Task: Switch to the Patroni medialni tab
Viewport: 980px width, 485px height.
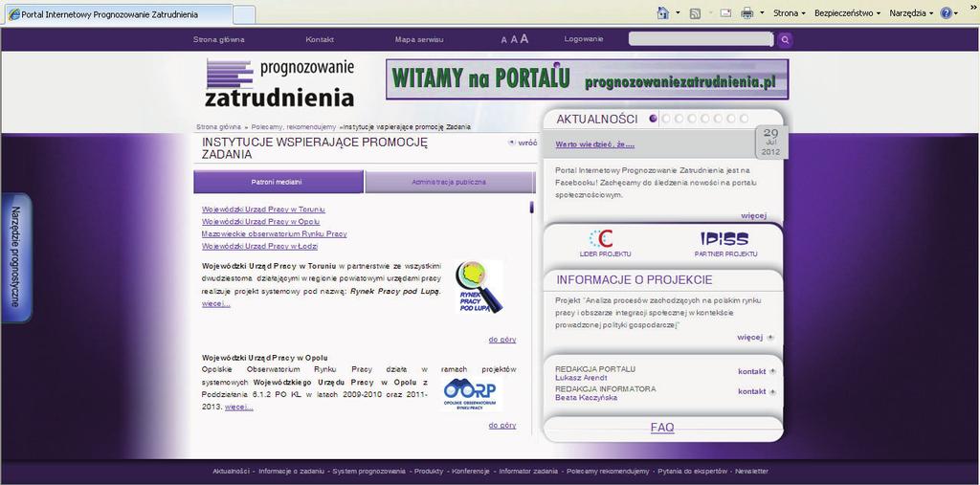Action: point(278,182)
